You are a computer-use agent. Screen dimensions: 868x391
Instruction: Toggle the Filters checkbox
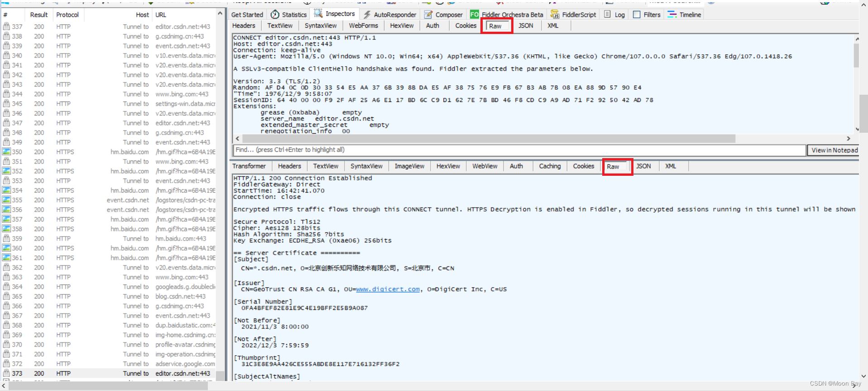point(637,14)
